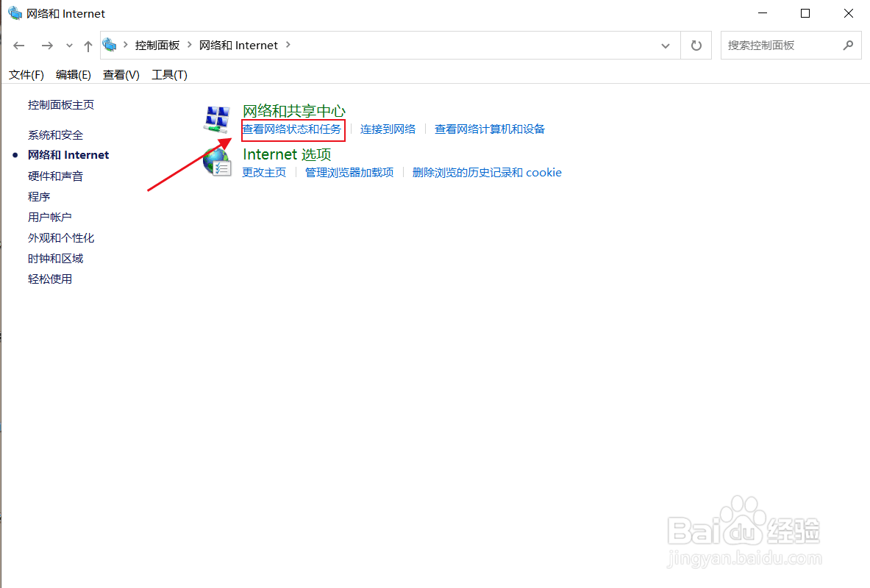Open the 查看(V) menu
Screen dimensions: 870x588
click(x=120, y=74)
